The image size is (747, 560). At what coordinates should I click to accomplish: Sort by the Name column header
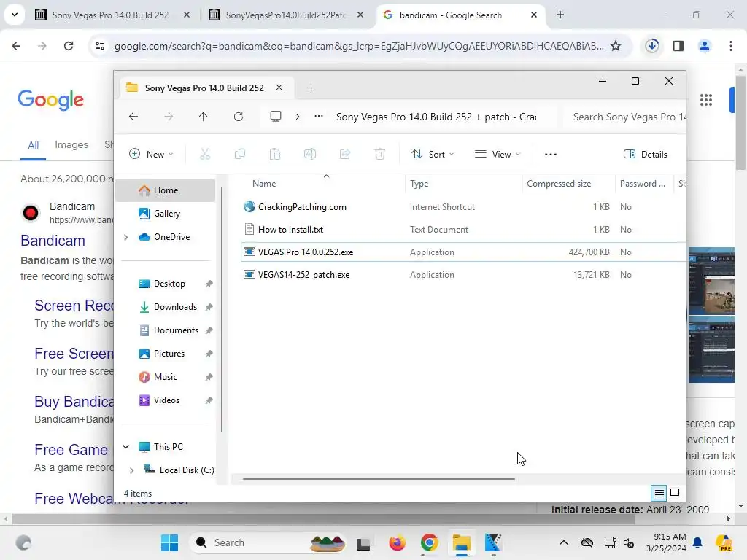[x=264, y=183]
